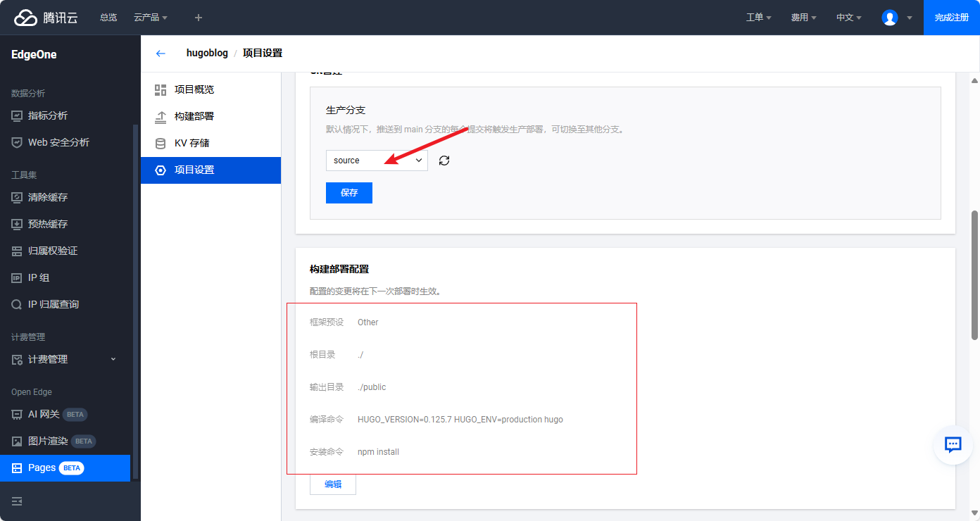
Task: Select the 项目设置 tab
Action: 211,170
